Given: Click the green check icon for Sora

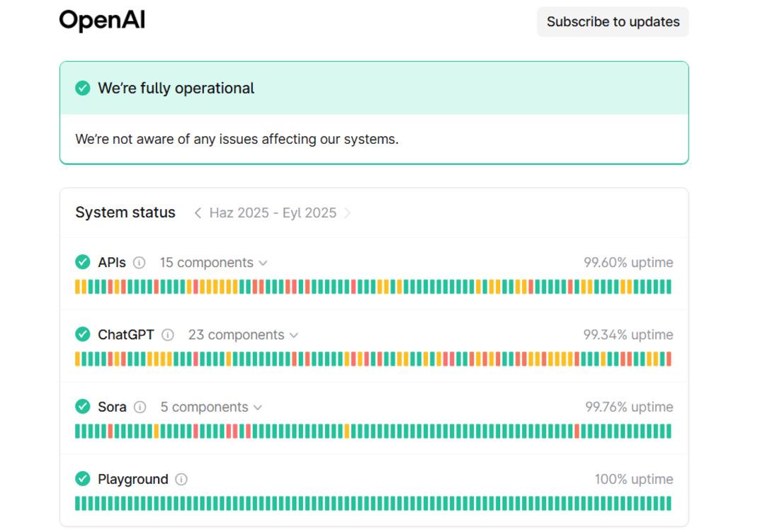Looking at the screenshot, I should (x=83, y=407).
